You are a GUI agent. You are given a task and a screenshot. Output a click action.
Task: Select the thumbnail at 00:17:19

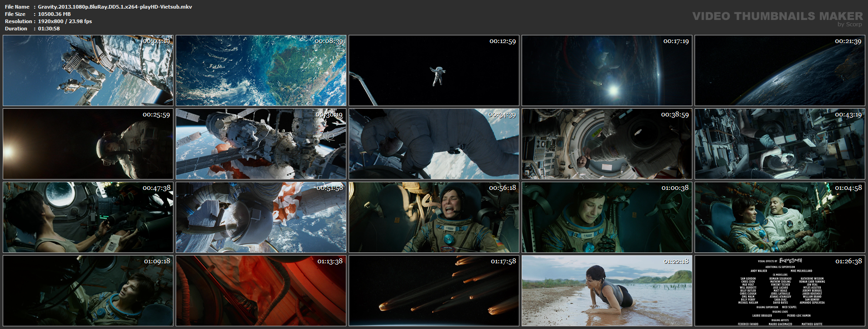click(x=607, y=71)
